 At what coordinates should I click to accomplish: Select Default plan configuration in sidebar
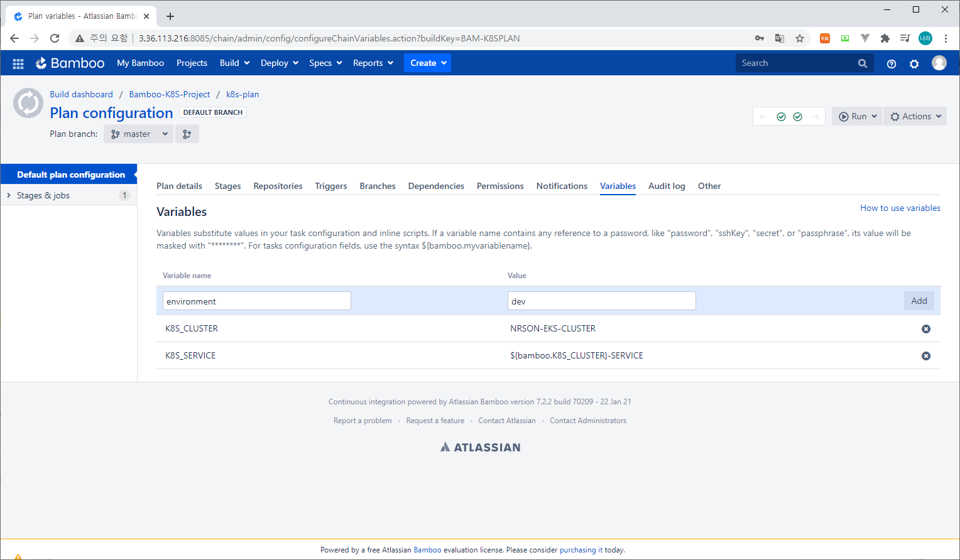[x=68, y=175]
